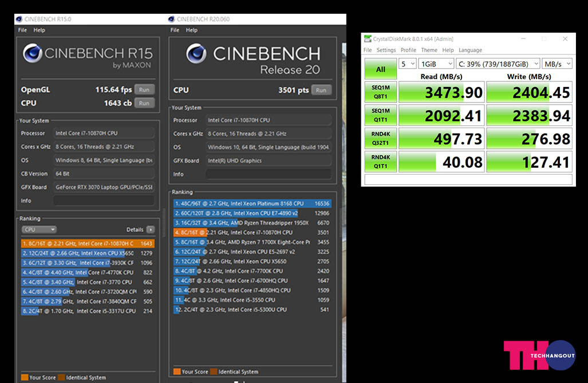Image resolution: width=588 pixels, height=383 pixels.
Task: Open the 1GiB test size dropdown
Action: pos(436,64)
